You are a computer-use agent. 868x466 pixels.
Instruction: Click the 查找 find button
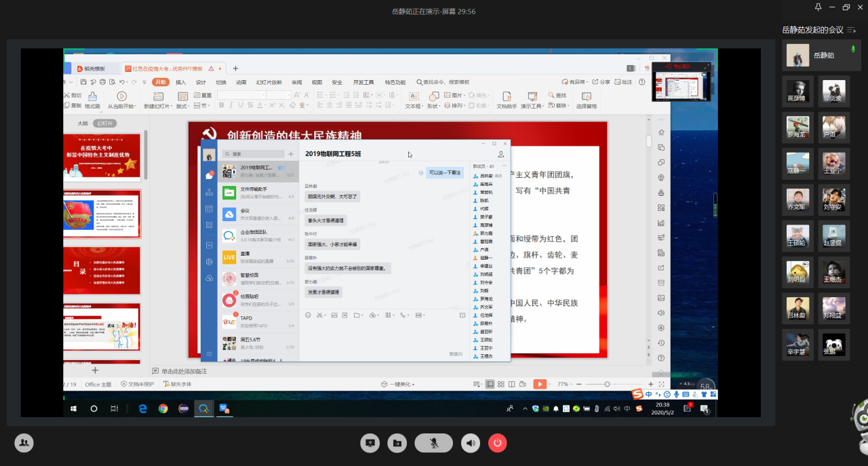point(557,96)
